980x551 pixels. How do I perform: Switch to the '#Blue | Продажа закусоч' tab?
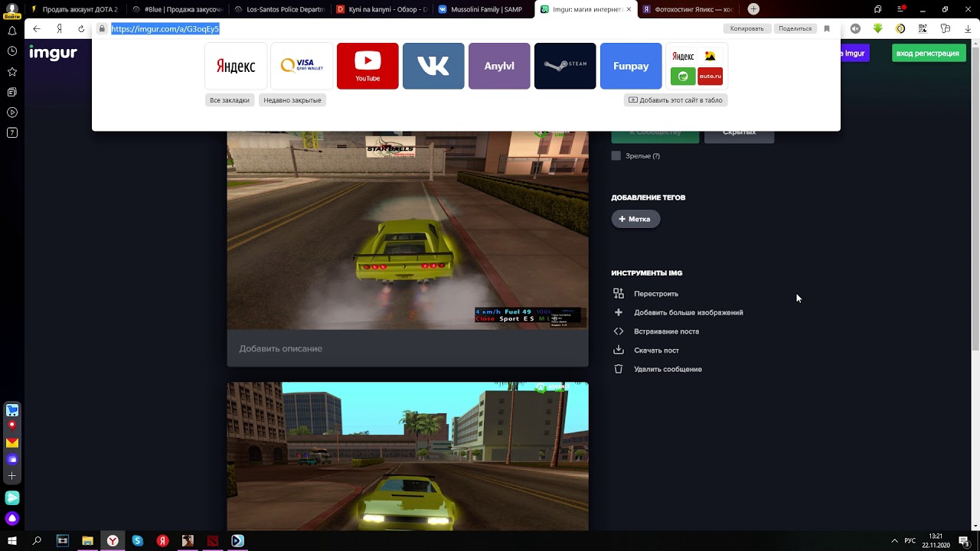(176, 9)
